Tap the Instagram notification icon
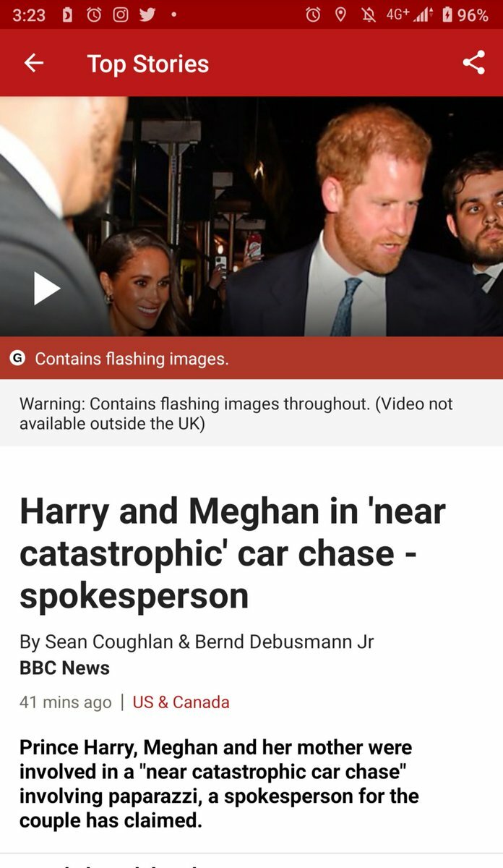Image resolution: width=503 pixels, height=868 pixels. coord(121,14)
